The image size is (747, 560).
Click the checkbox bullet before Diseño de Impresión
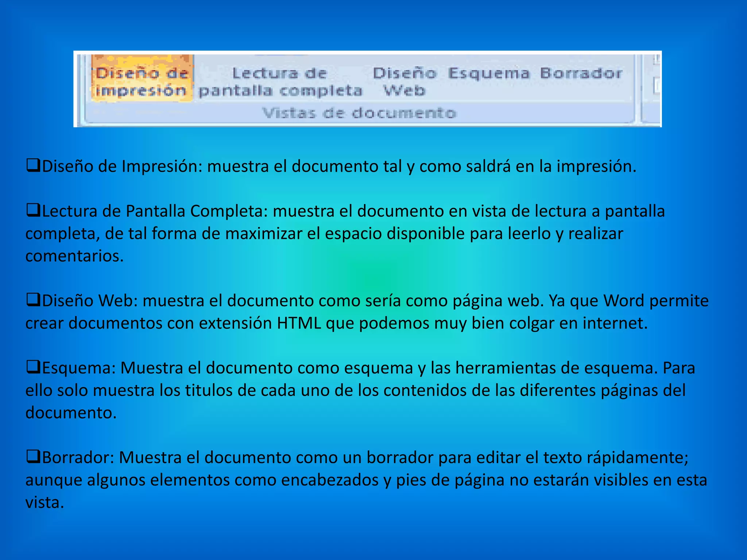33,166
